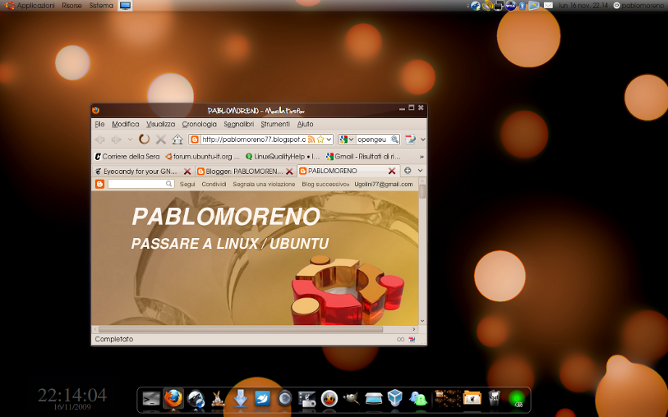Click Segnala una violazione link
Viewport: 668px width, 417px height.
click(x=264, y=184)
